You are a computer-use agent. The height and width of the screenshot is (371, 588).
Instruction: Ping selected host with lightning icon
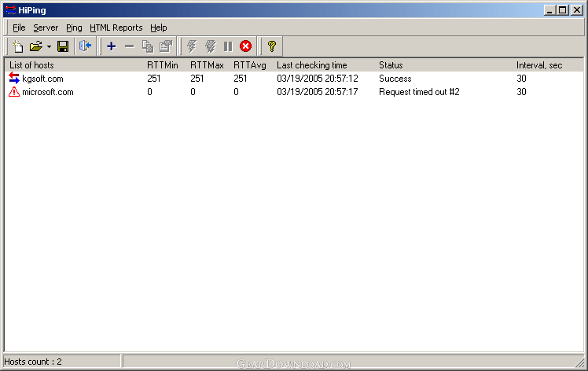coord(192,46)
